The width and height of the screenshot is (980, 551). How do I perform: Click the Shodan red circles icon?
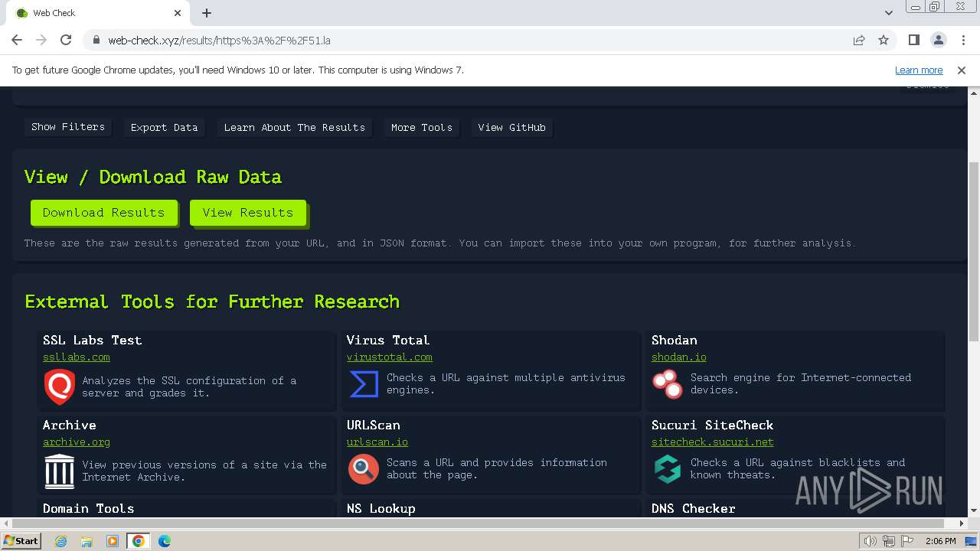point(667,384)
